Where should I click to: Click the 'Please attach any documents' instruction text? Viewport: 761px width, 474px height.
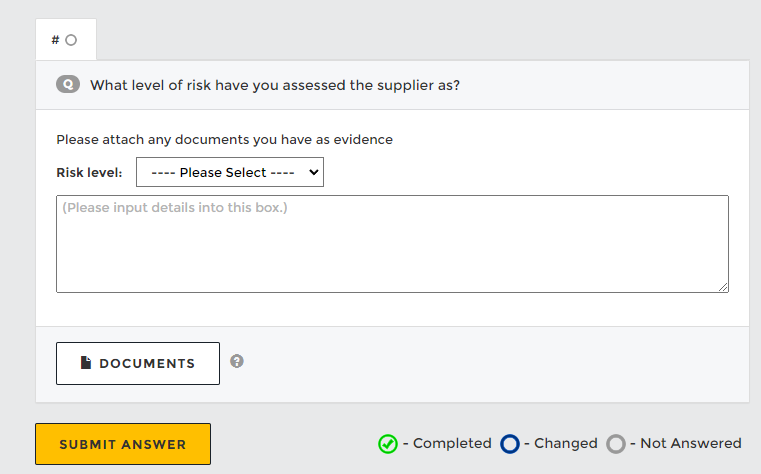click(x=224, y=139)
